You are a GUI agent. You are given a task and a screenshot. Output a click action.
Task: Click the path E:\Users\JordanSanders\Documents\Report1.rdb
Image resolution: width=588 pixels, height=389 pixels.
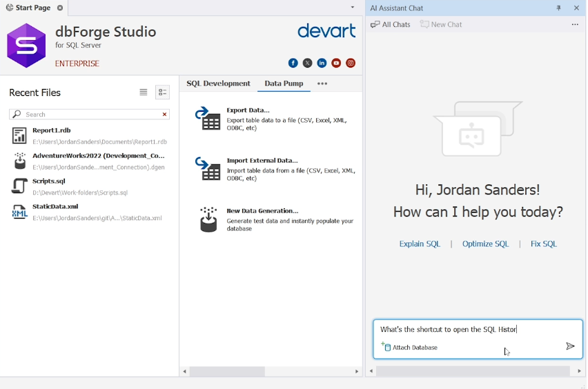click(100, 141)
